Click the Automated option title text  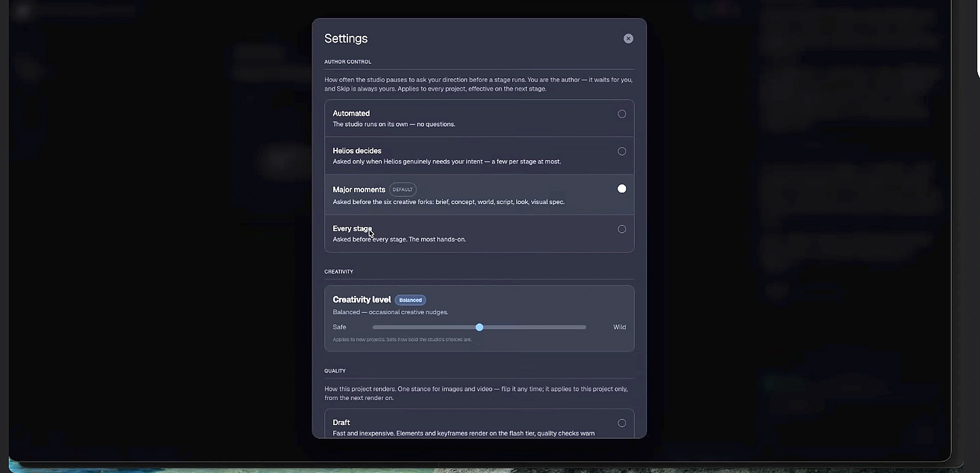point(351,113)
